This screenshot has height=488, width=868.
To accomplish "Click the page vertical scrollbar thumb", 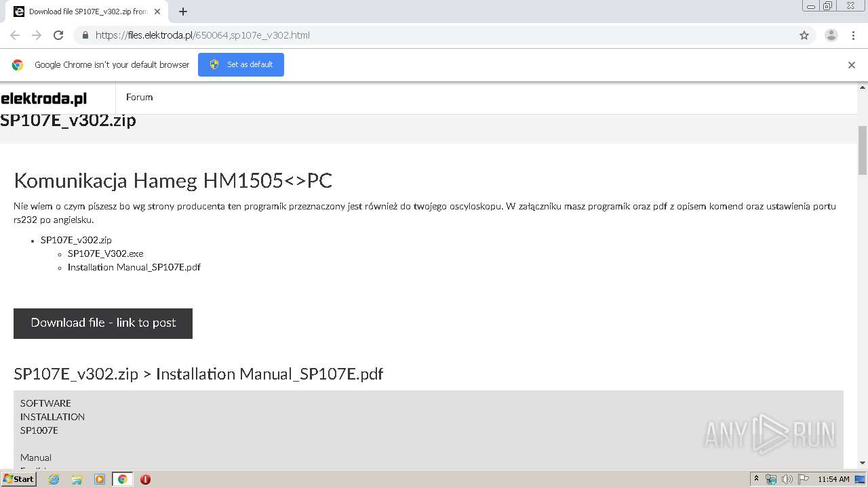I will [863, 150].
